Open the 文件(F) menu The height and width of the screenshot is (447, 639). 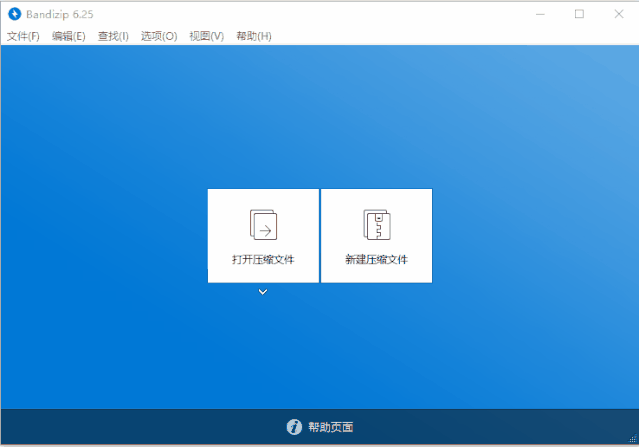[23, 36]
